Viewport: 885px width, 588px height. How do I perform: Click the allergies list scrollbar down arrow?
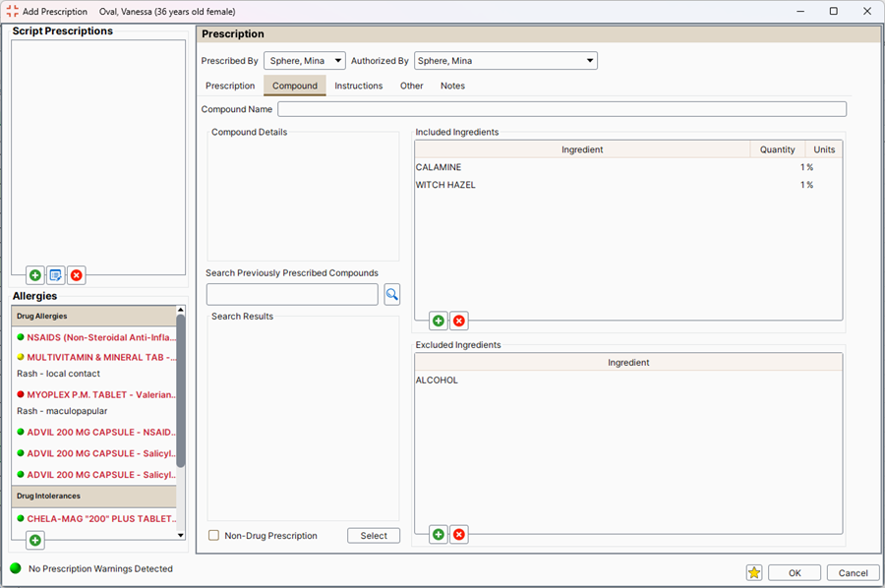180,535
